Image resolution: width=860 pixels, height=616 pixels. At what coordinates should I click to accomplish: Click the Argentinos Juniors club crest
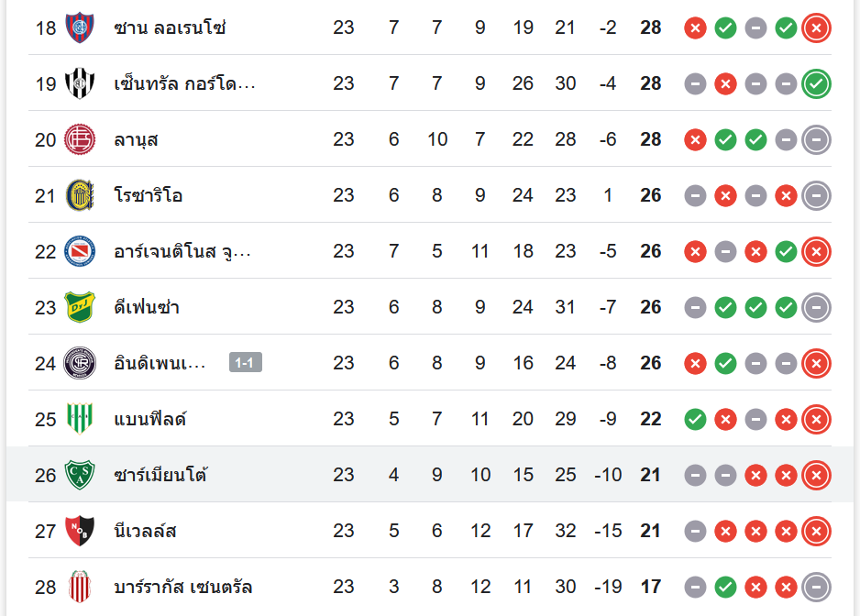(80, 251)
